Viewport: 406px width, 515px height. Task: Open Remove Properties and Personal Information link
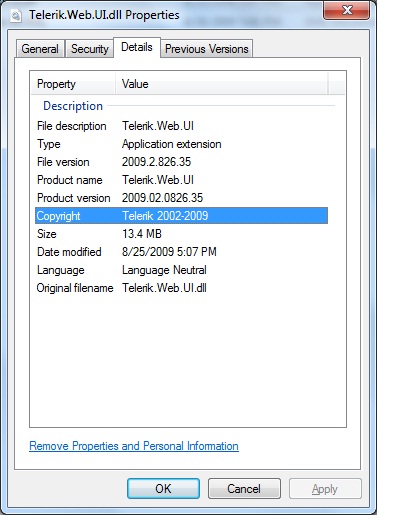pyautogui.click(x=134, y=446)
